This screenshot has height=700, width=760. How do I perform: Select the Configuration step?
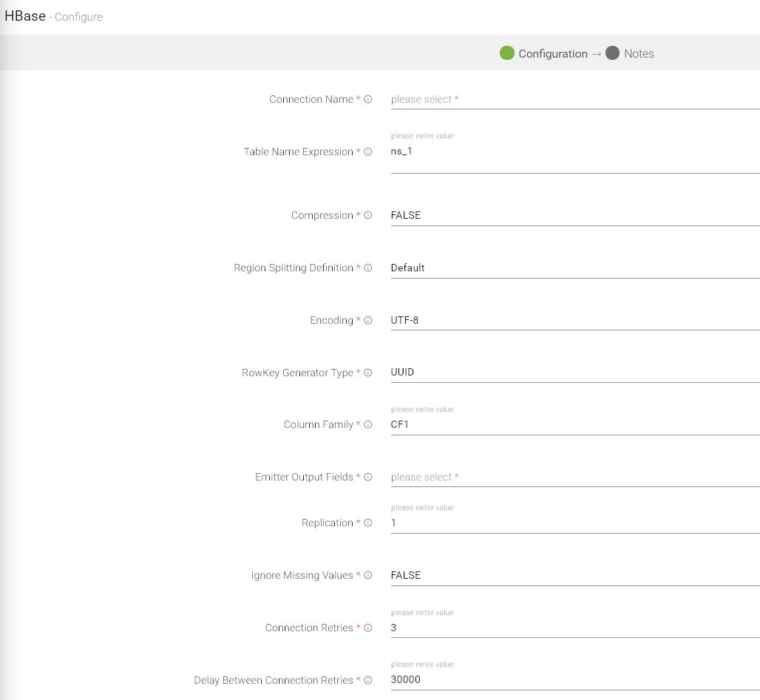pyautogui.click(x=543, y=53)
